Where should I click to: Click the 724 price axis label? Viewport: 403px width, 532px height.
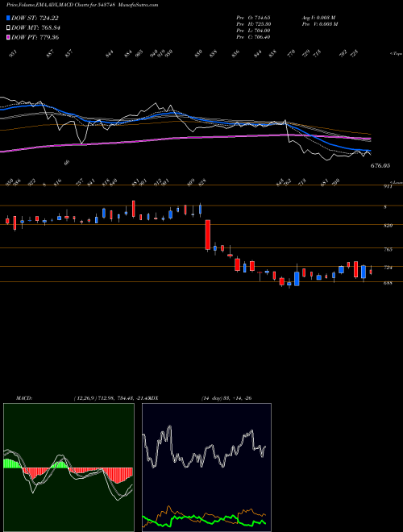click(388, 268)
